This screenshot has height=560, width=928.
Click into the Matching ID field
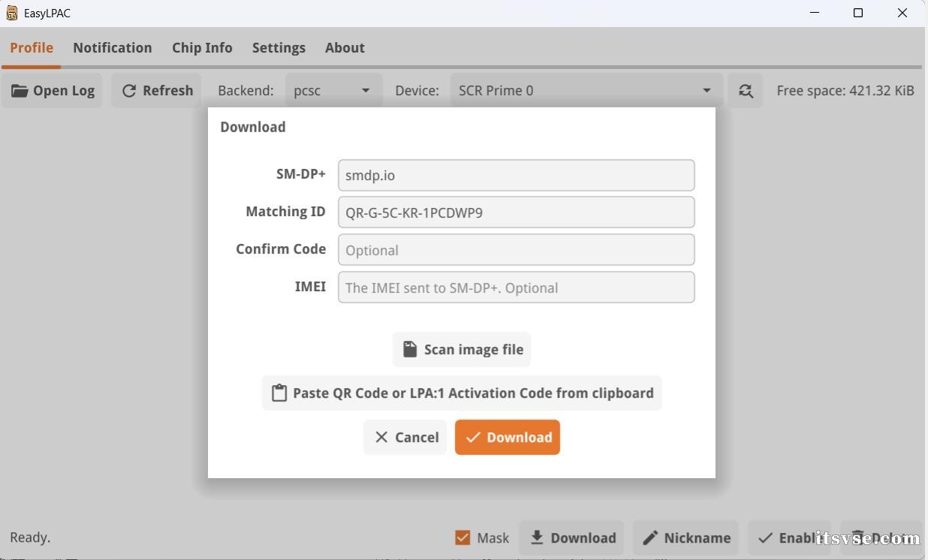pos(517,212)
